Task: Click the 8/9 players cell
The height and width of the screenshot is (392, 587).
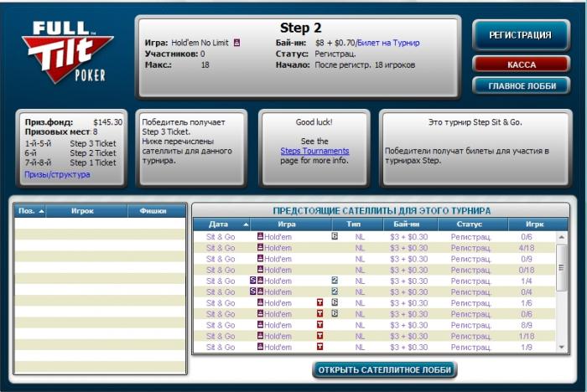Action: coord(527,325)
